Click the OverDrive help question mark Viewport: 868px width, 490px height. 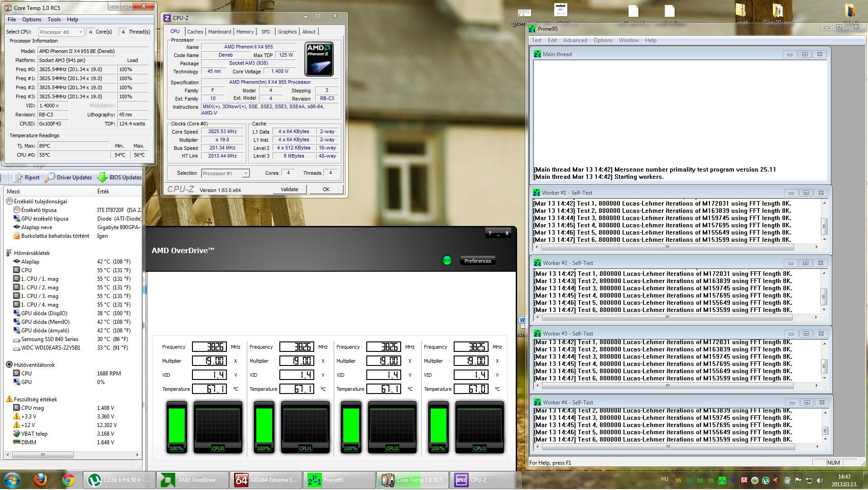(489, 233)
